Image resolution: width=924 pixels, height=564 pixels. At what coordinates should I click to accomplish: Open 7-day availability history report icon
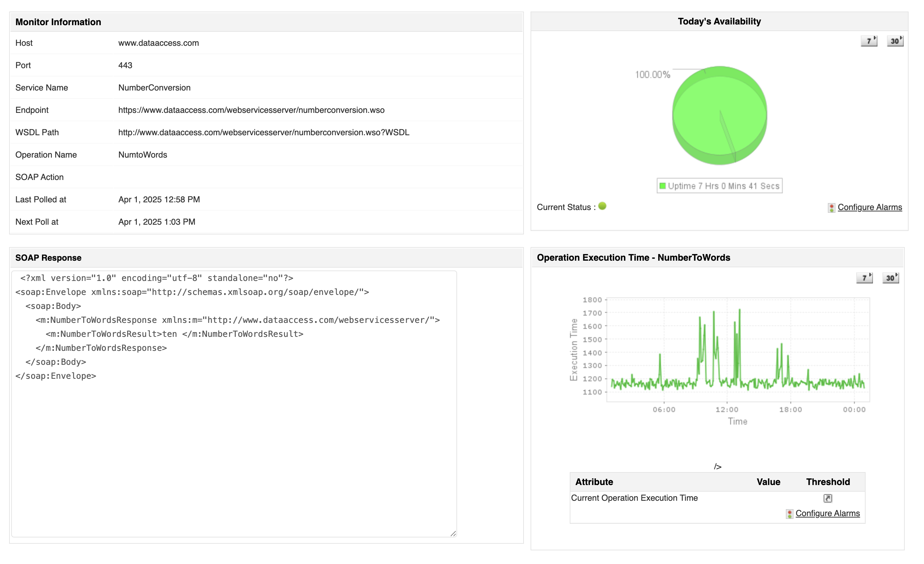pos(869,41)
